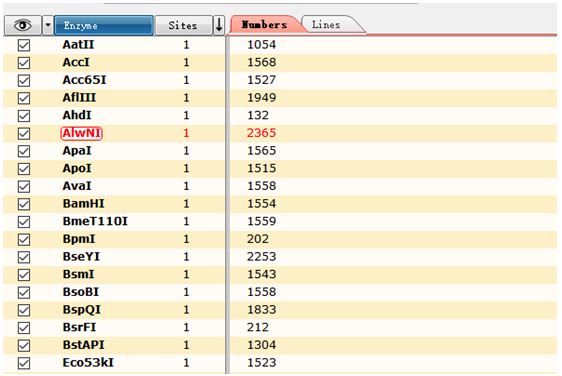Uncheck the AccI enzyme checkbox
The image size is (562, 376).
(x=24, y=63)
